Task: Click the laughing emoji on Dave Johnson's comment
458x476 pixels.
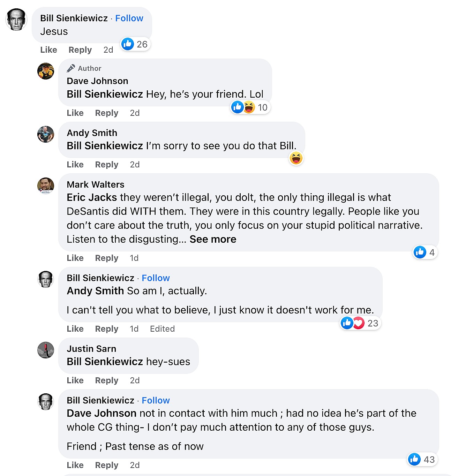Action: click(x=249, y=107)
